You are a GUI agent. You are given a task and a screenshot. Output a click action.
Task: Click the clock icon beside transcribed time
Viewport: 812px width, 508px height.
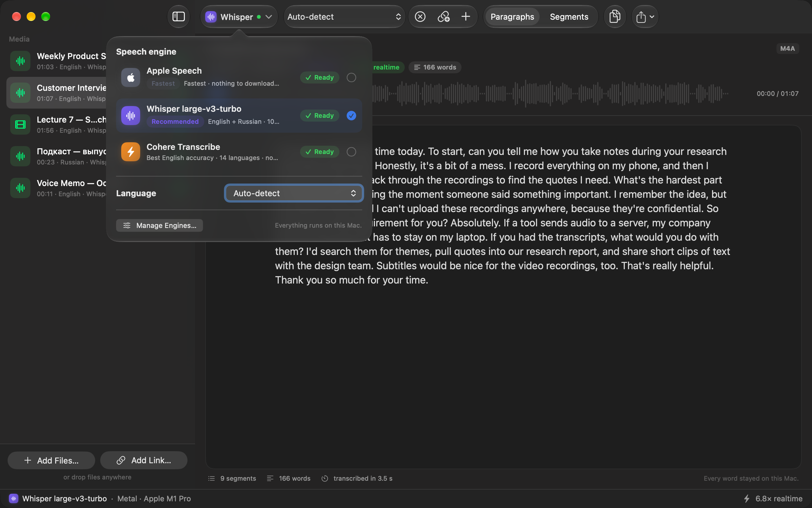(x=325, y=478)
